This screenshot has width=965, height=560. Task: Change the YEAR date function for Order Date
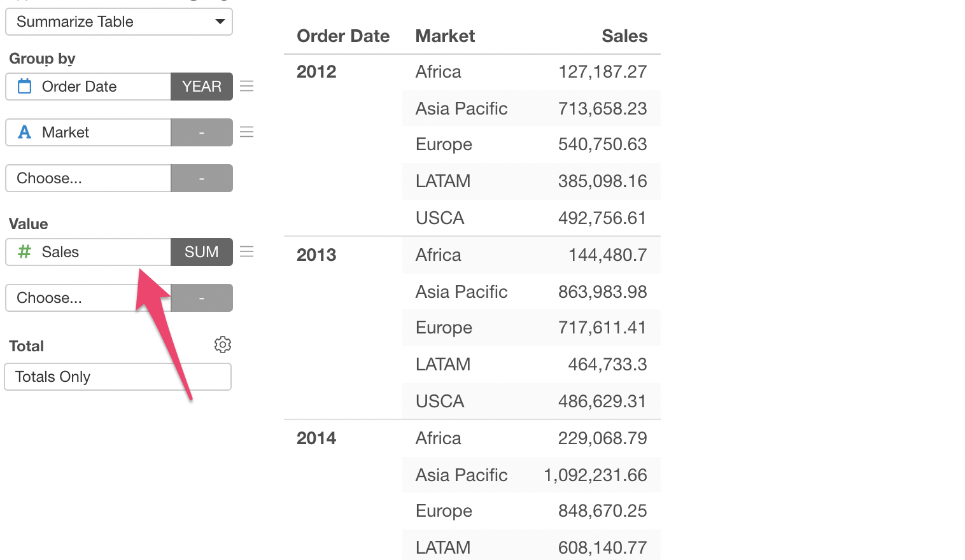pyautogui.click(x=201, y=87)
